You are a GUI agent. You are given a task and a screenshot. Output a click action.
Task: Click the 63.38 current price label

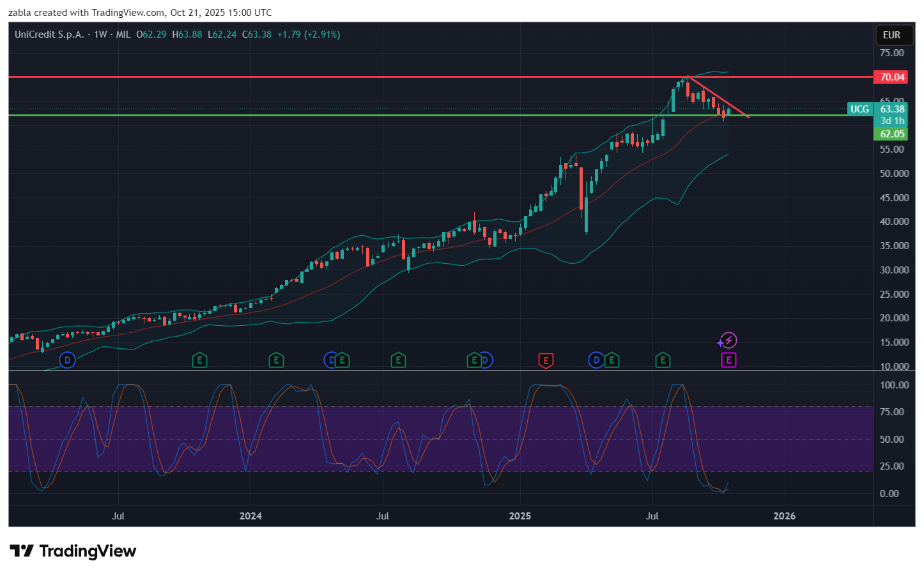point(892,109)
